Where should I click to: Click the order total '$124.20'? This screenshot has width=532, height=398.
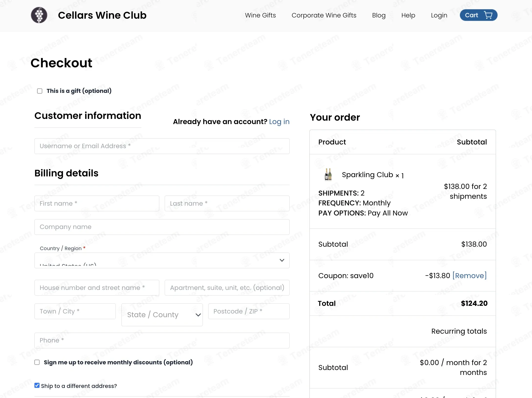[x=474, y=303]
